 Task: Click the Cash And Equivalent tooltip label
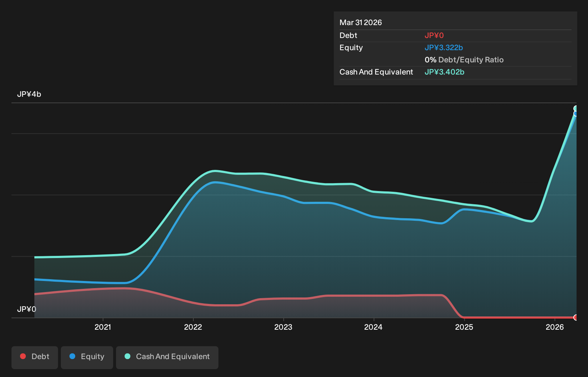click(x=376, y=72)
